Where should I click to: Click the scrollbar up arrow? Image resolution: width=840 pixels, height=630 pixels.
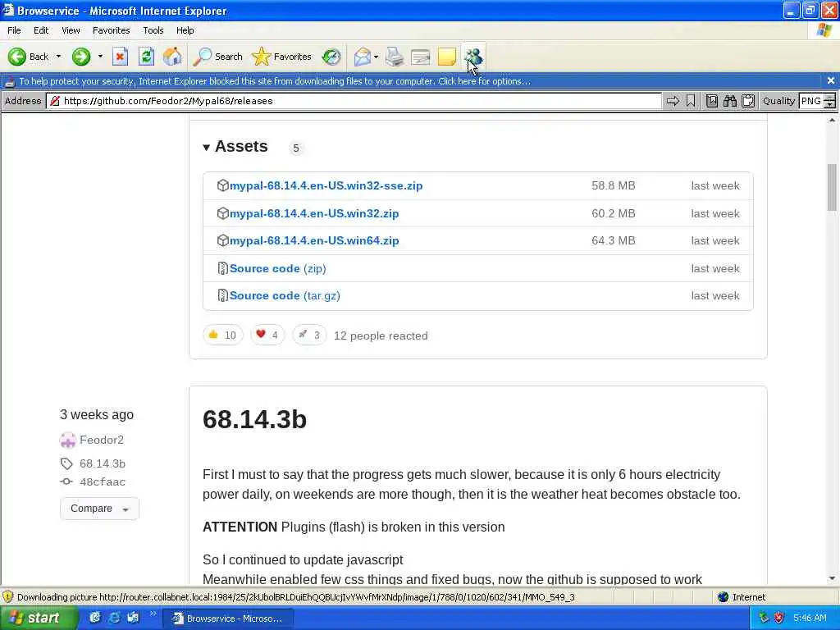click(832, 121)
